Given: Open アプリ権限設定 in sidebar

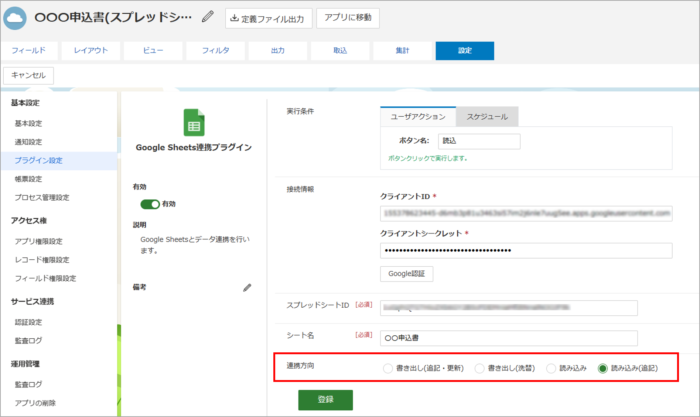Looking at the screenshot, I should [x=38, y=242].
